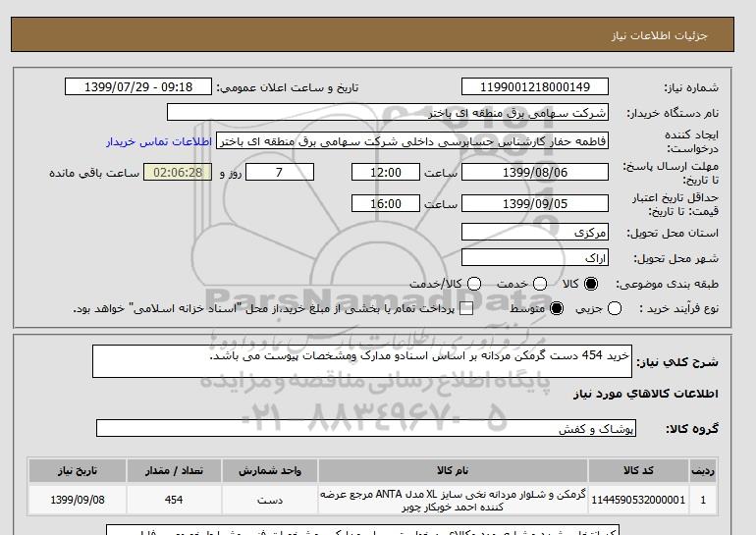Click the announcement date field 1399/07/29 - 09:18
The image size is (756, 535).
(x=138, y=87)
